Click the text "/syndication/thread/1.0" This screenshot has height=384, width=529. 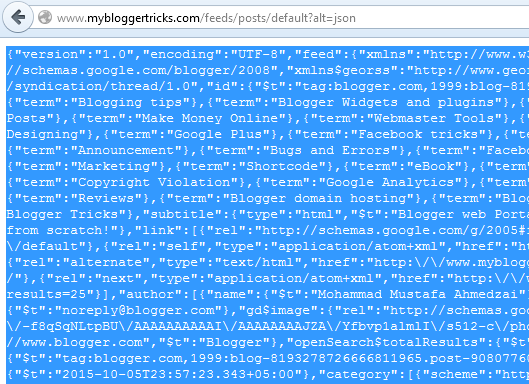tap(98, 86)
